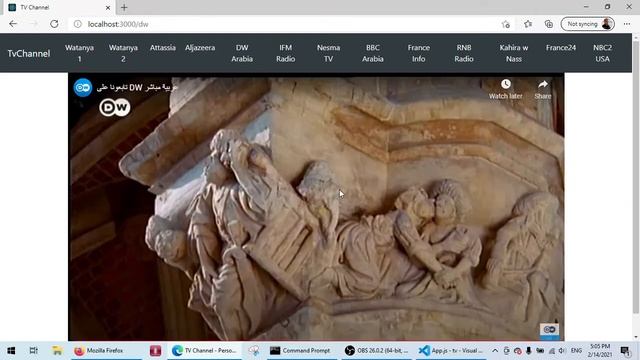The height and width of the screenshot is (360, 640).
Task: Reload the page with Refresh icon
Action: click(x=54, y=24)
